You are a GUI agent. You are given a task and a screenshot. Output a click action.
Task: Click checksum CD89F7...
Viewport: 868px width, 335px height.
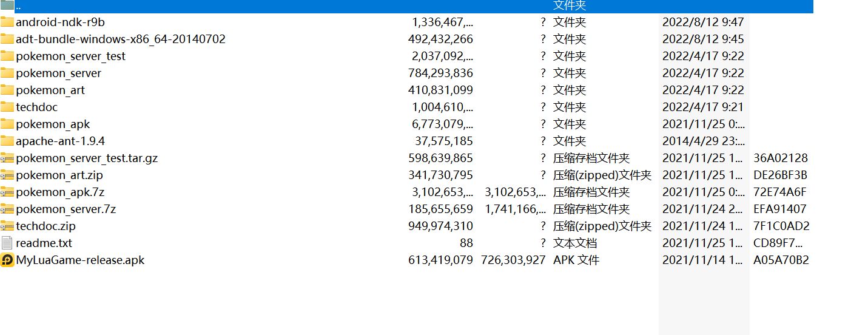[x=779, y=243]
